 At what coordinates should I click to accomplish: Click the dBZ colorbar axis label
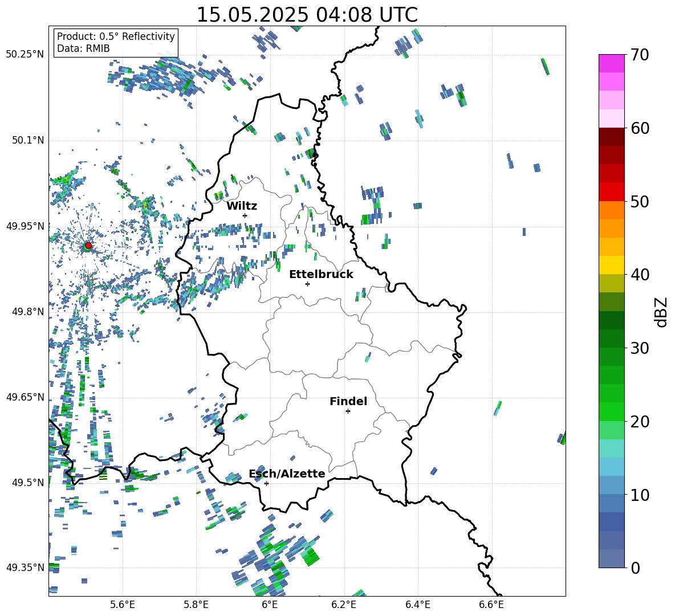(x=662, y=312)
